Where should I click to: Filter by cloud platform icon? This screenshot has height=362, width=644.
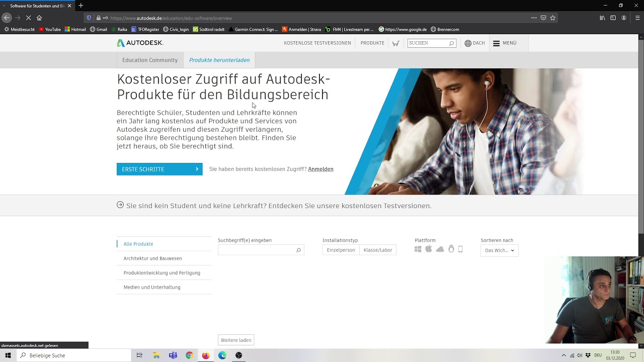(440, 249)
